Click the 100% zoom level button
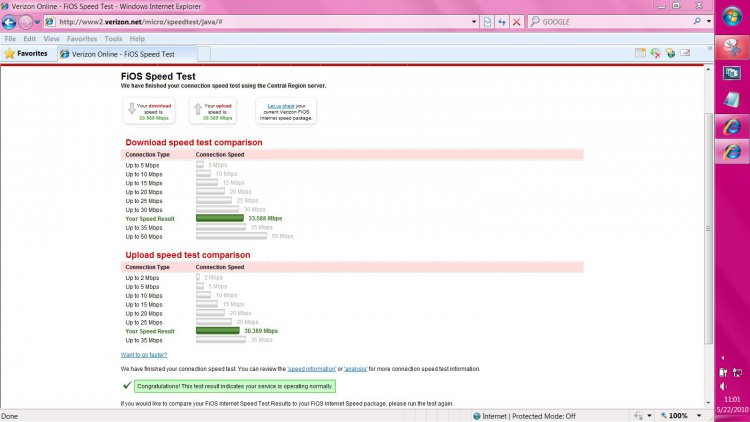 674,416
